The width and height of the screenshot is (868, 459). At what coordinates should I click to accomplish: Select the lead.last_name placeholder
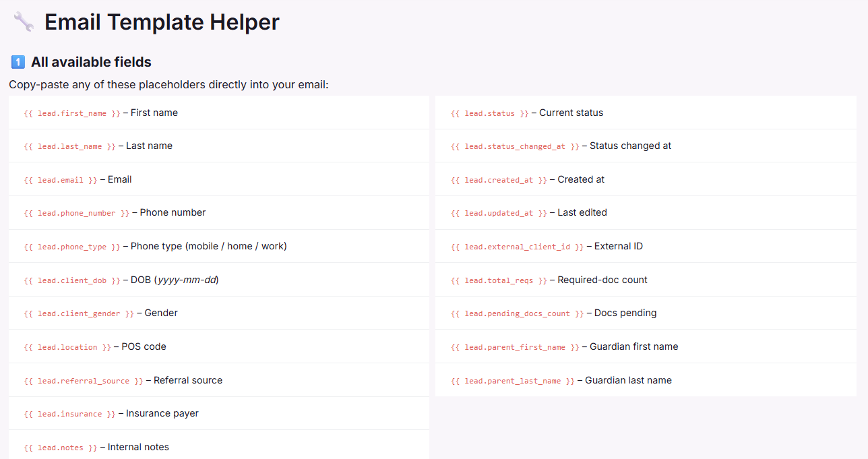69,146
